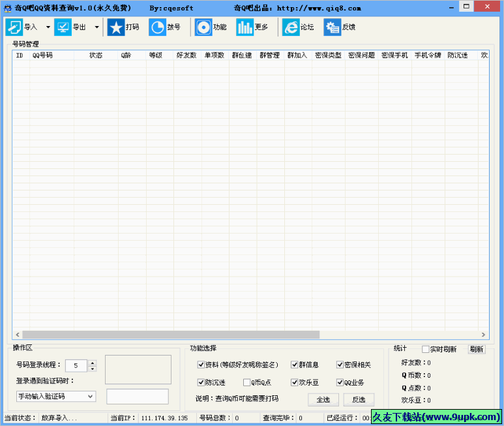The image size is (504, 426).
Task: Click the 好友数 column header
Action: [186, 55]
